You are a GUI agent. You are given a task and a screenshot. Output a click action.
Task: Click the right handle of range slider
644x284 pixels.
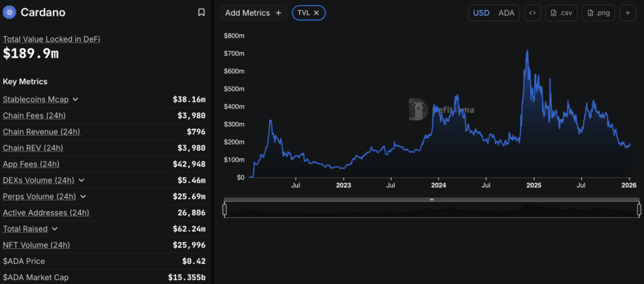pos(639,210)
